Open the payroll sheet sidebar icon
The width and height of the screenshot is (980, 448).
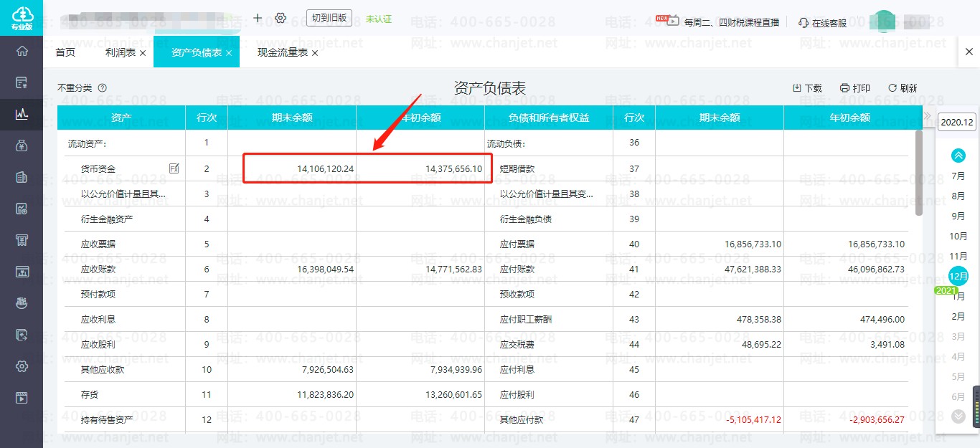click(x=22, y=209)
